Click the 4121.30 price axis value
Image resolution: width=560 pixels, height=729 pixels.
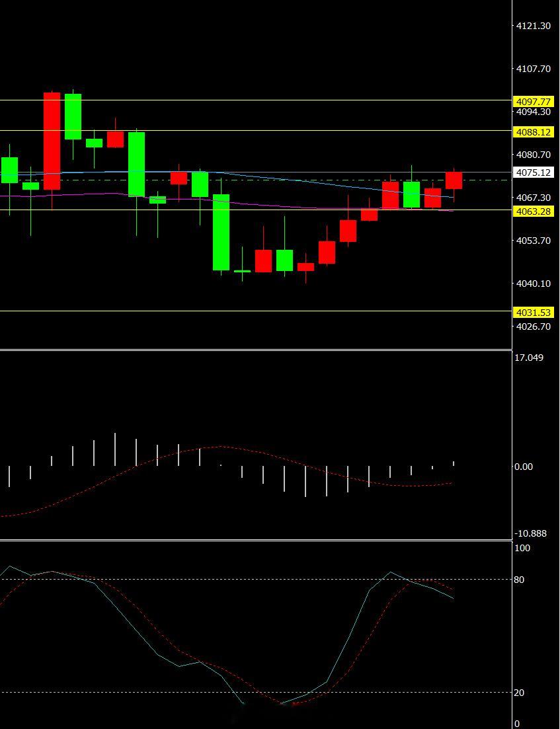tap(534, 26)
